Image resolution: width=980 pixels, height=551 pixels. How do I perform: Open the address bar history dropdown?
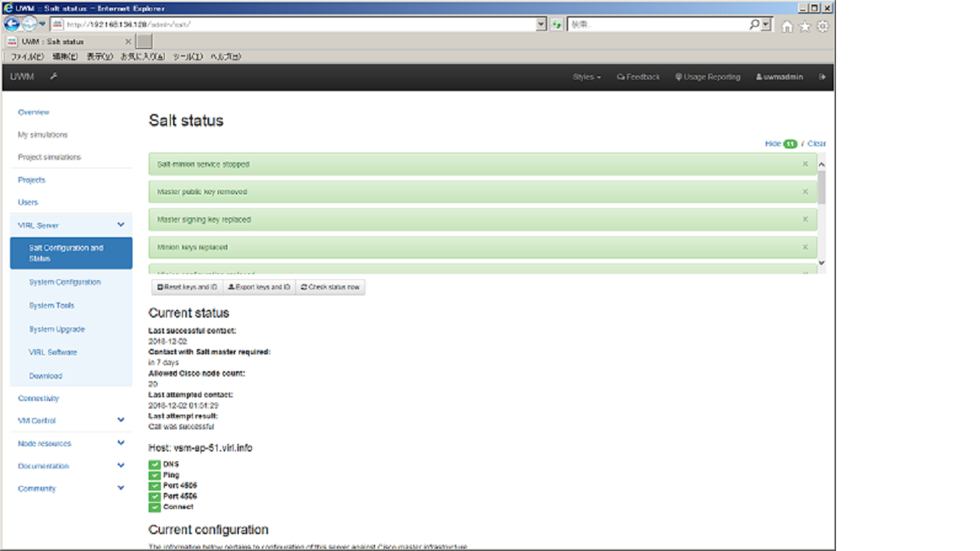541,24
